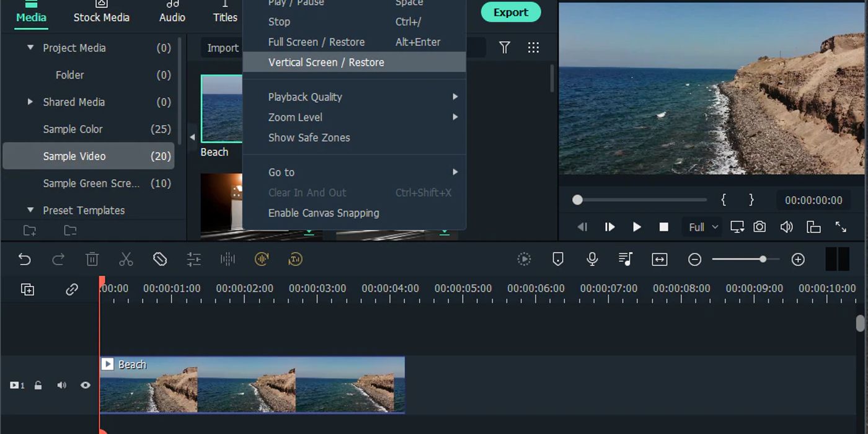Viewport: 868px width, 434px height.
Task: Select the Beach clip on timeline
Action: pyautogui.click(x=252, y=385)
